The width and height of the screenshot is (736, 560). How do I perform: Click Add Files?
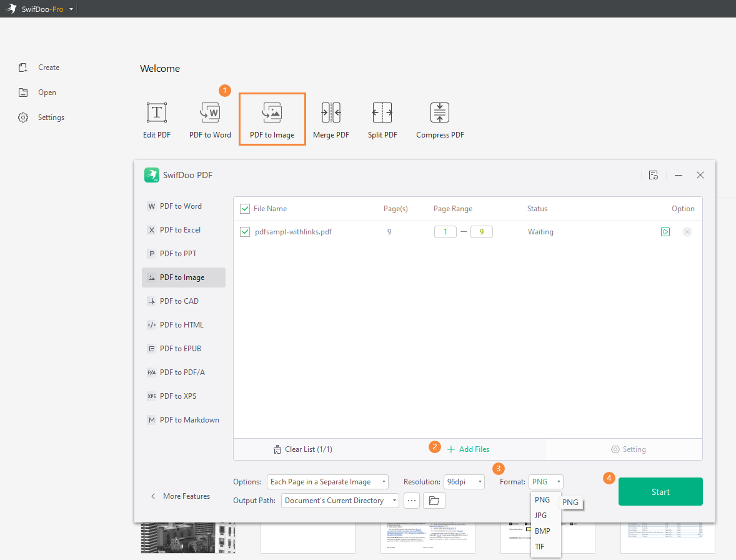[x=469, y=449]
